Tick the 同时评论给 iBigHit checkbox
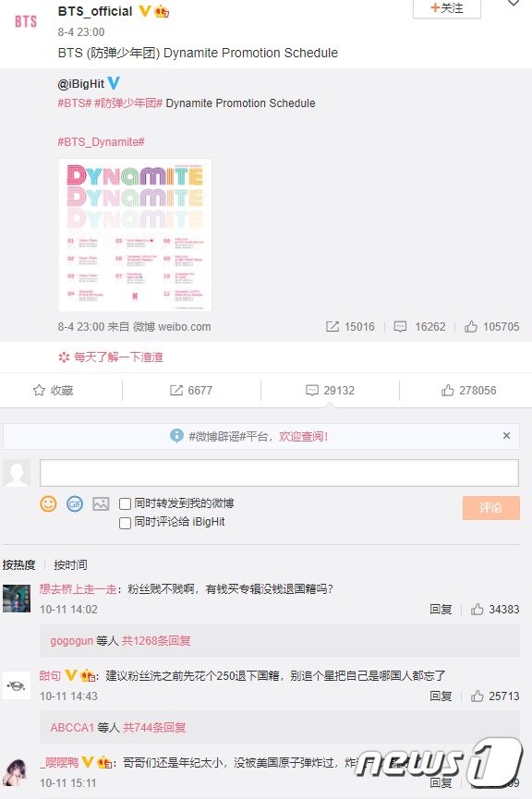This screenshot has height=799, width=532. tap(125, 523)
